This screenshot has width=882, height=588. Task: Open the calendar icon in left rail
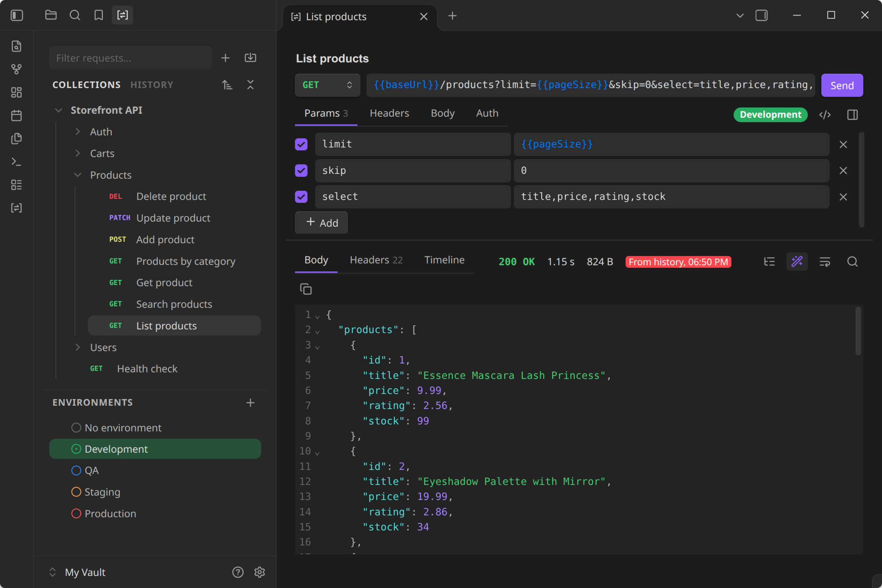[x=17, y=115]
